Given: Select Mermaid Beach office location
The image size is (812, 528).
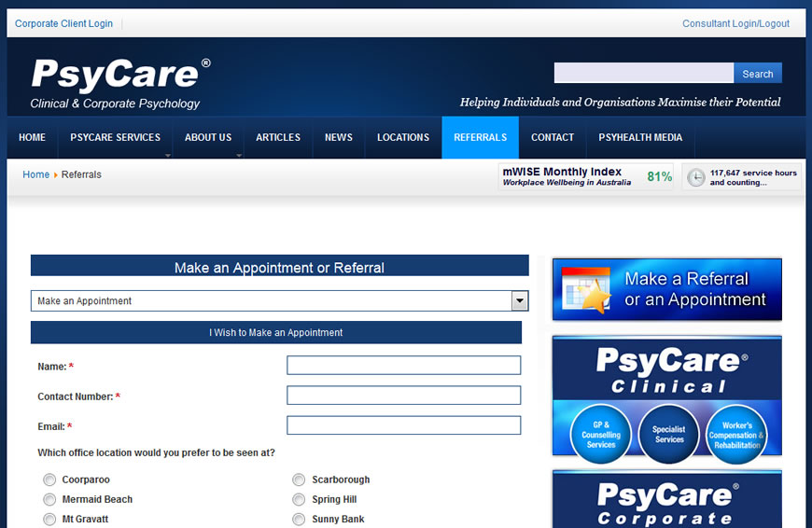Looking at the screenshot, I should coord(49,499).
